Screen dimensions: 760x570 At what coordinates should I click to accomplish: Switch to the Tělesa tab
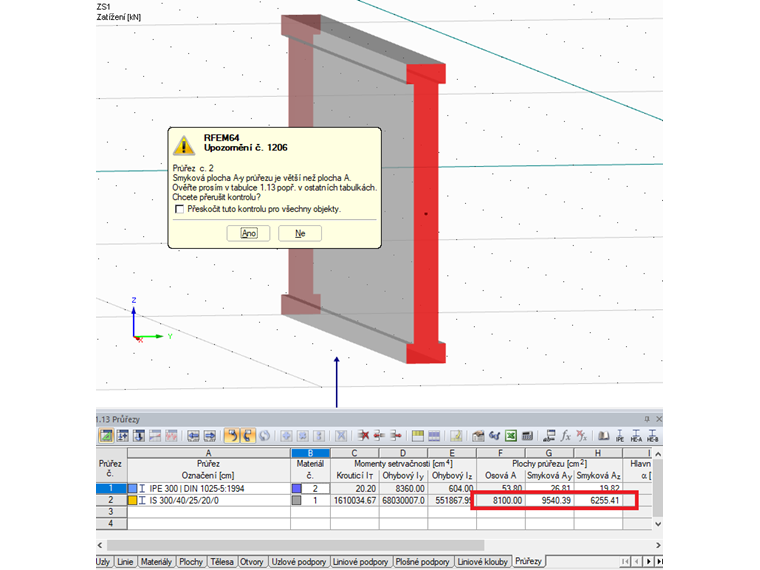point(222,561)
